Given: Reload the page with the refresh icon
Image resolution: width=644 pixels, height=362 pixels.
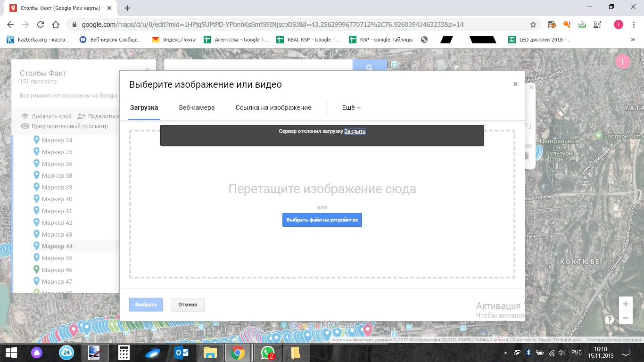Looking at the screenshot, I should pyautogui.click(x=41, y=25).
